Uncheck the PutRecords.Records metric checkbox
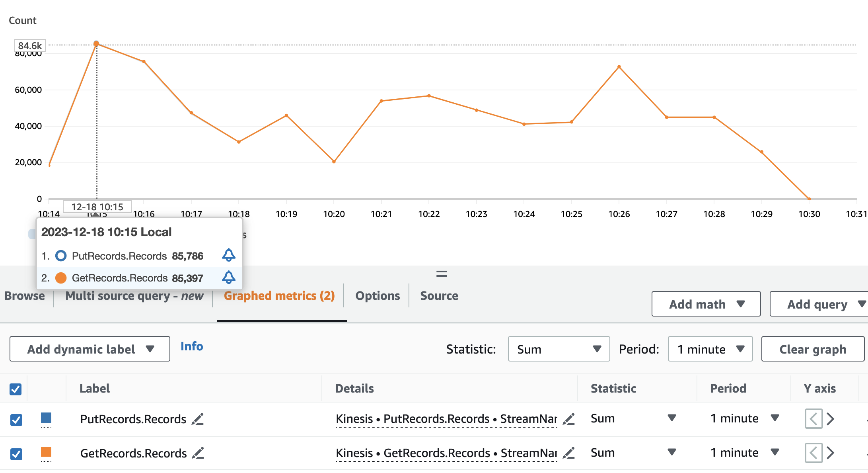This screenshot has height=473, width=868. (x=16, y=420)
